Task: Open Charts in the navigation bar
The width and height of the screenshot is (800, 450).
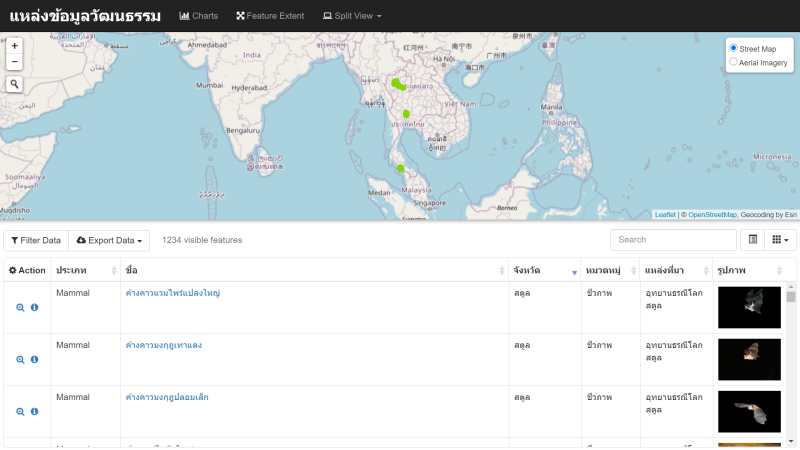Action: 198,16
